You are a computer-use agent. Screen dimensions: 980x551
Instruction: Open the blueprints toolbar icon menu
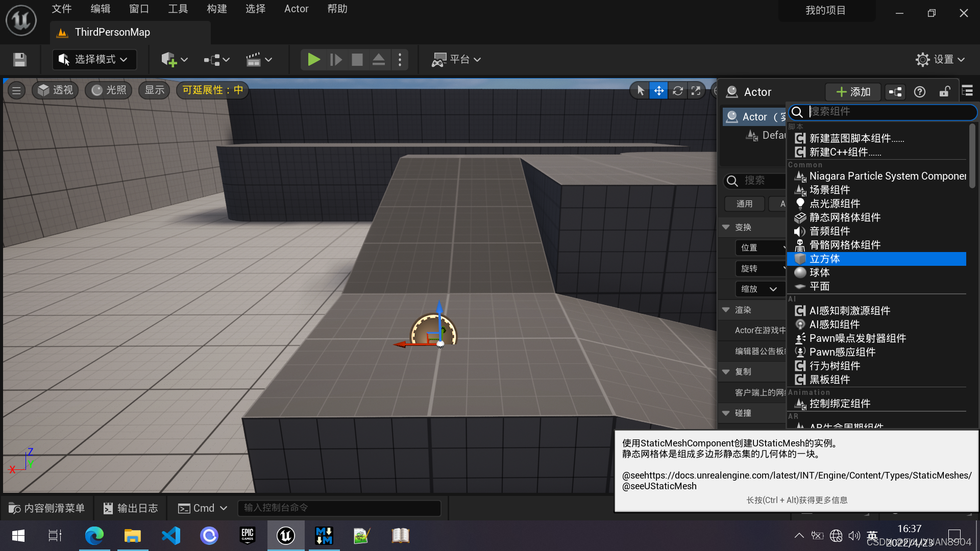click(217, 60)
